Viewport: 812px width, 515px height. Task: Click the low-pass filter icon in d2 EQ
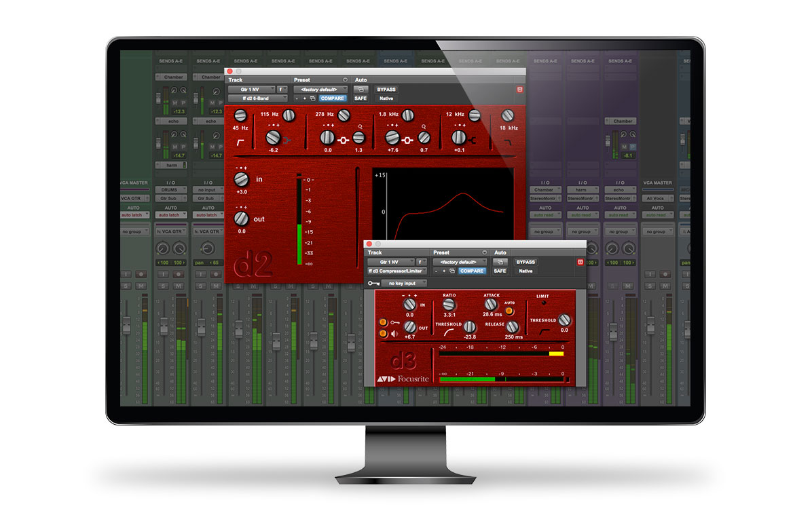click(x=508, y=142)
